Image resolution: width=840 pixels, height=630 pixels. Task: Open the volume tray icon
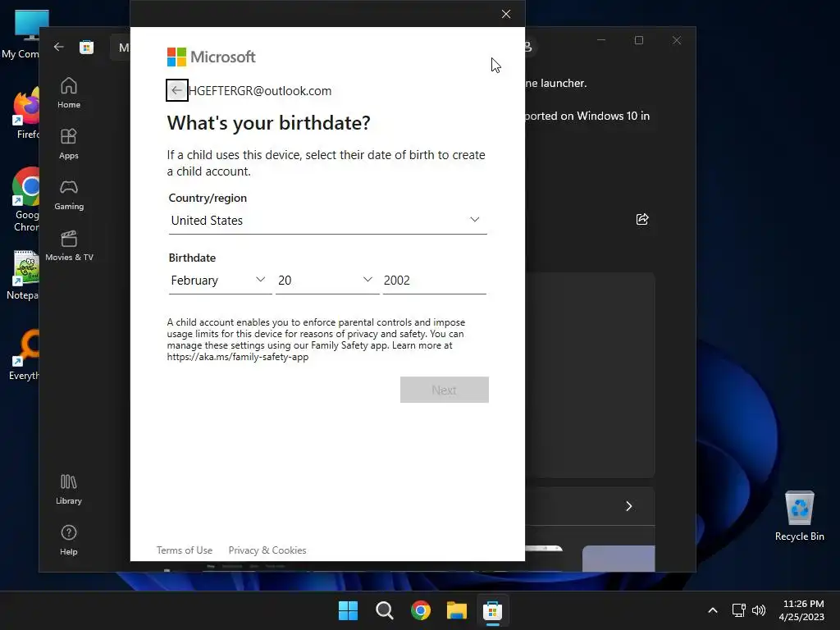[759, 610]
